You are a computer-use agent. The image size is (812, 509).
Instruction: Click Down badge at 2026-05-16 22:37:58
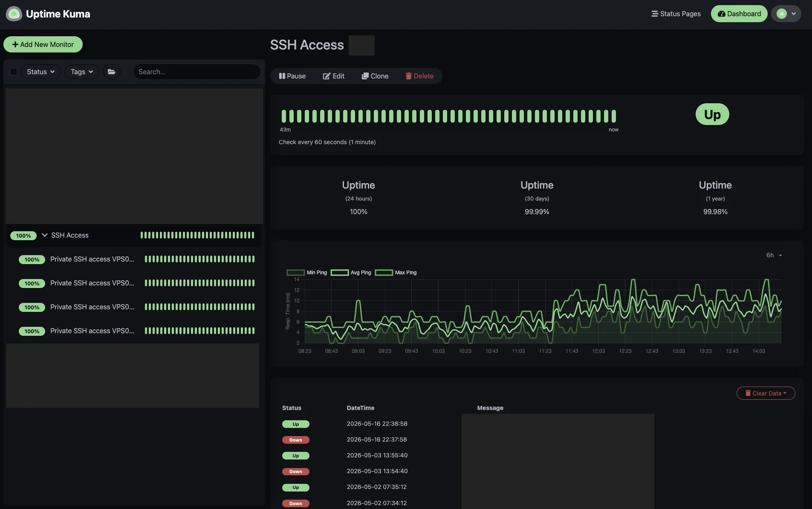tap(296, 440)
